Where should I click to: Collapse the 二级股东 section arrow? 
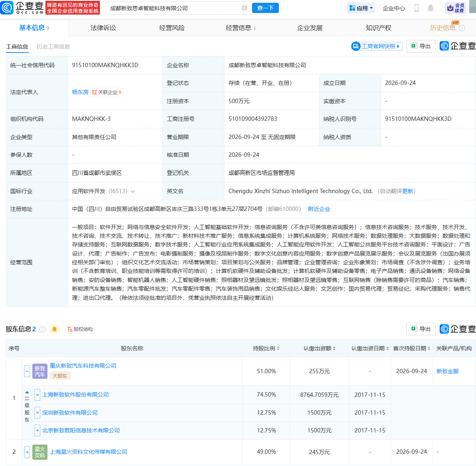(27, 393)
